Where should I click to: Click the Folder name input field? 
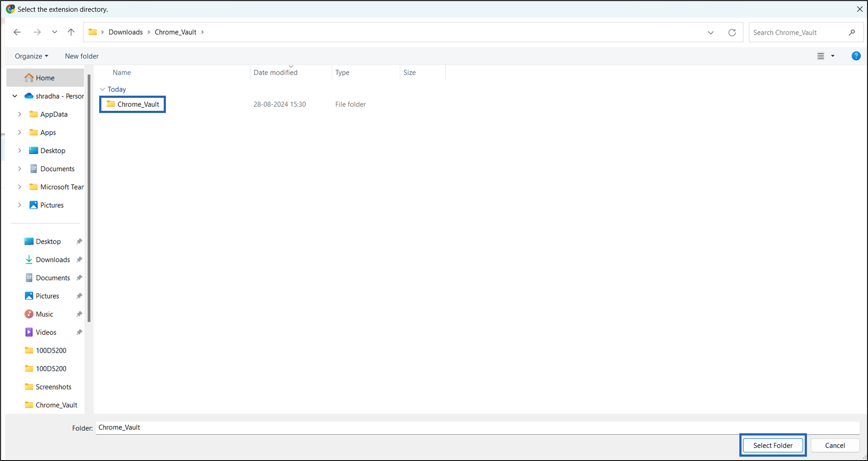coord(477,428)
